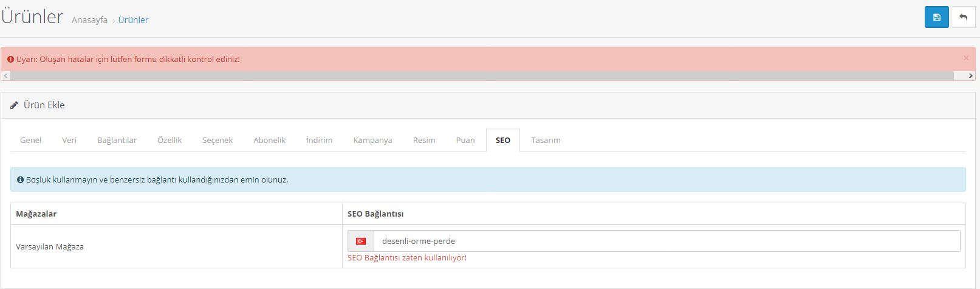The image size is (980, 289).
Task: Click the Ürün Ekle panel title
Action: click(44, 105)
